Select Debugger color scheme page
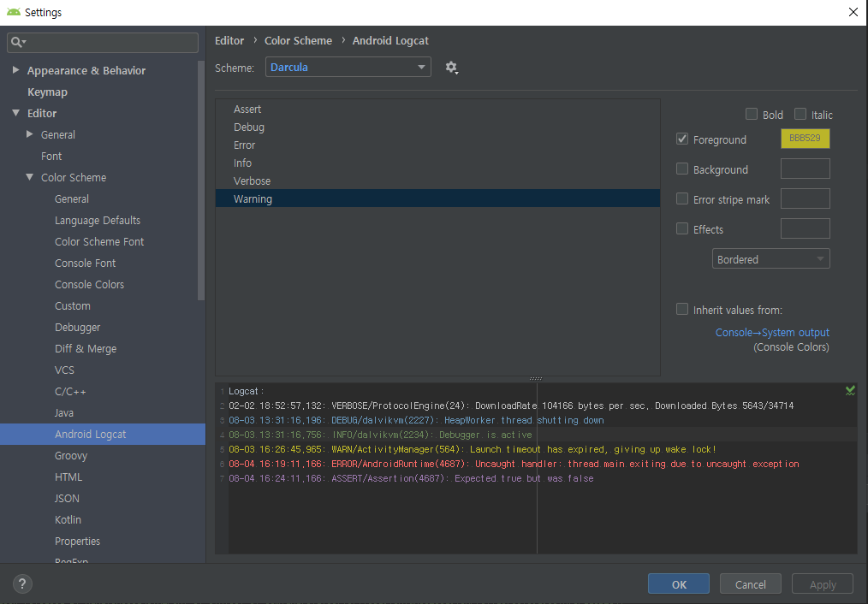The image size is (868, 604). (78, 328)
